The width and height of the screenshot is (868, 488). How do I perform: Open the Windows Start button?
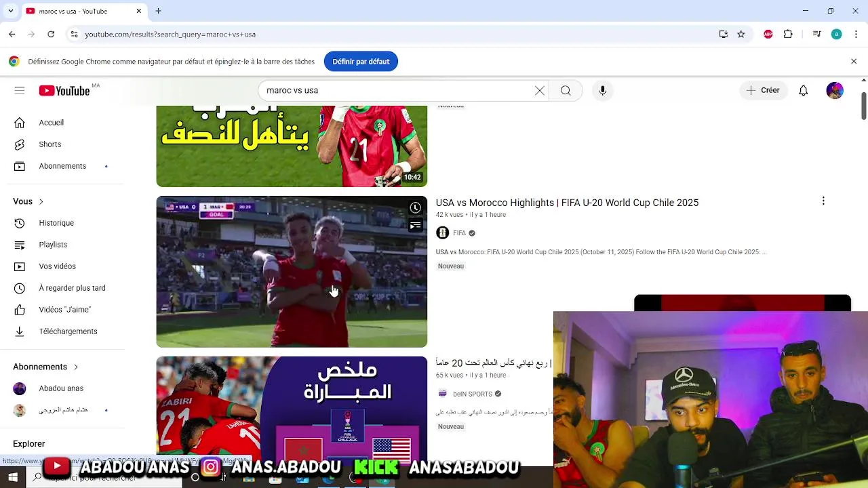[12, 477]
